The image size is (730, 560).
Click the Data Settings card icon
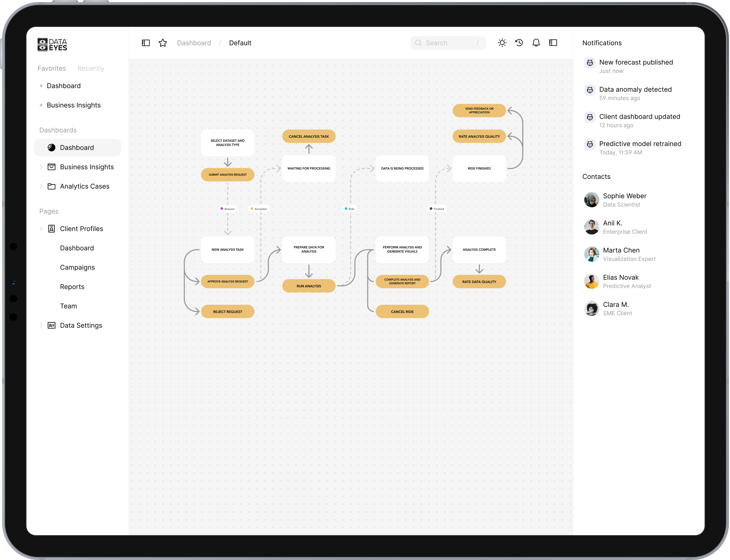click(51, 325)
